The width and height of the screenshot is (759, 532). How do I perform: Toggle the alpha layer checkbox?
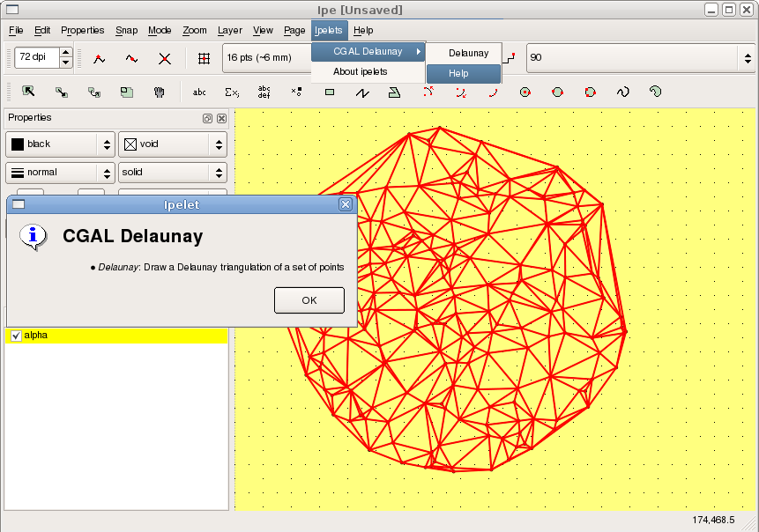coord(16,336)
